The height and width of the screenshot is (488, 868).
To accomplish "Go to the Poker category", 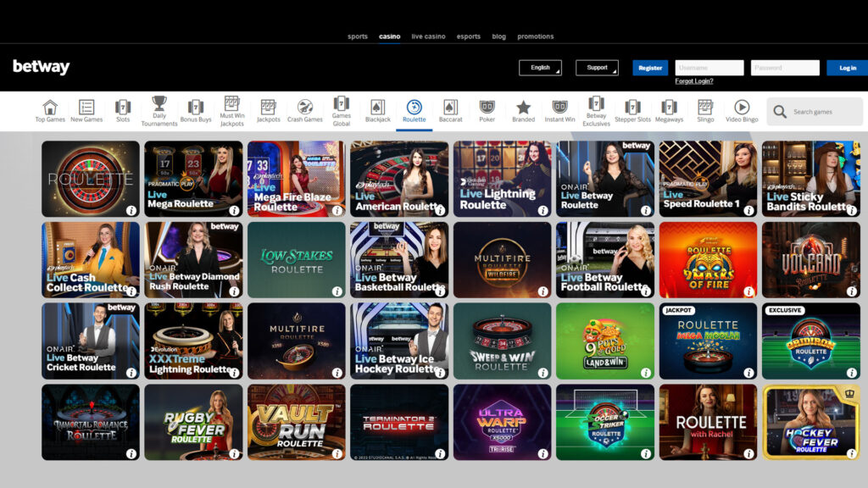I will pyautogui.click(x=487, y=111).
